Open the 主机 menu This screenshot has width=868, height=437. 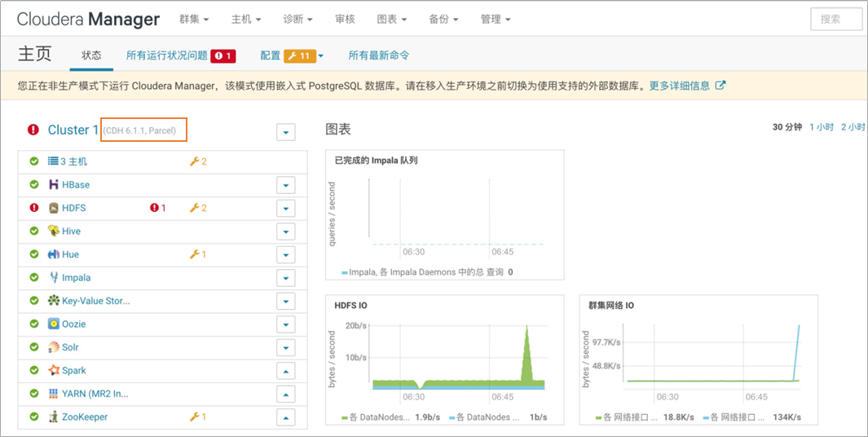246,19
